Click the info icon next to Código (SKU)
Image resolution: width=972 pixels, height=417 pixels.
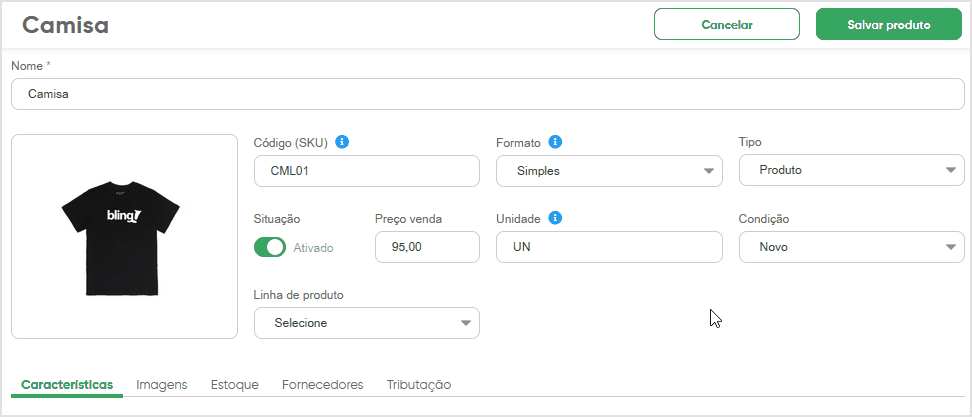[342, 142]
